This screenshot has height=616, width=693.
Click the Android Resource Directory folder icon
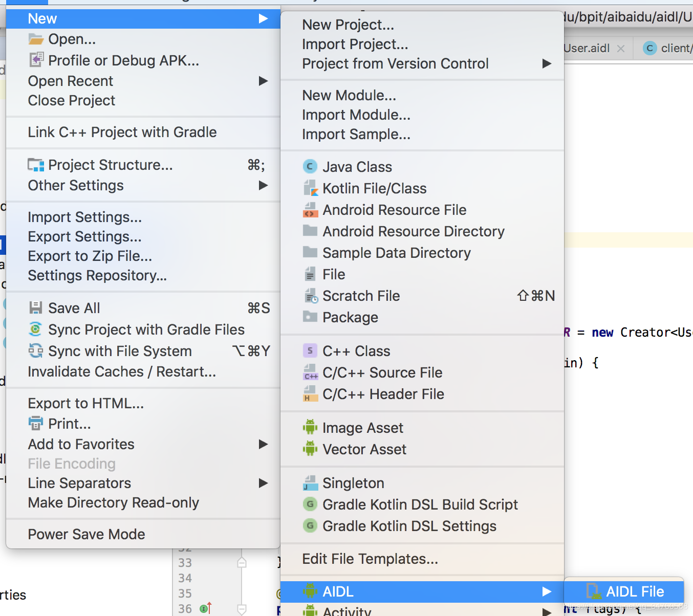[x=310, y=231]
